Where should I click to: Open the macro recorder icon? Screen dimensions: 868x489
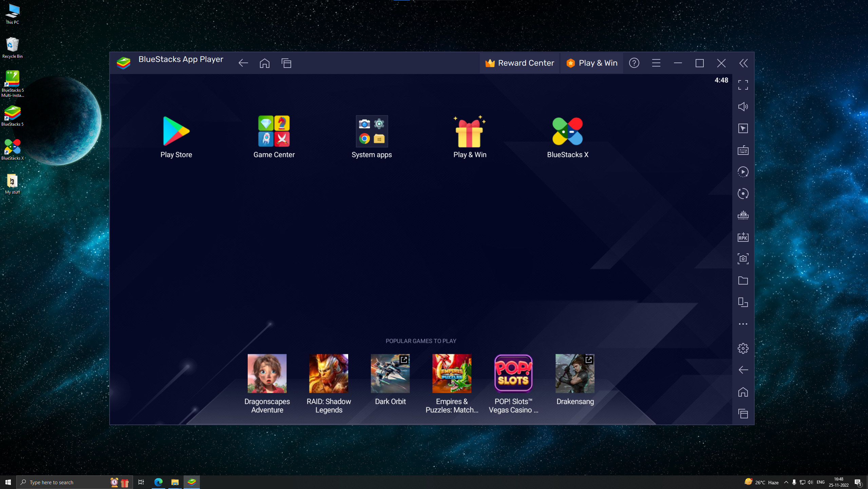(x=743, y=172)
